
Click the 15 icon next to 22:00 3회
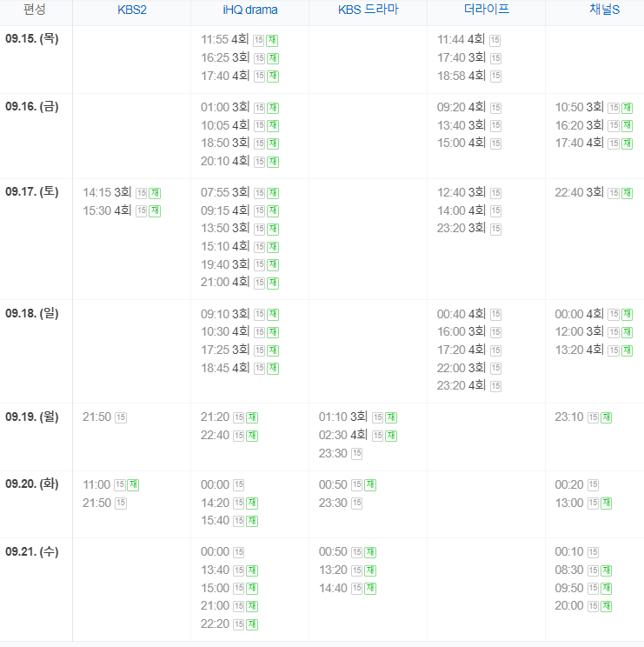[496, 368]
